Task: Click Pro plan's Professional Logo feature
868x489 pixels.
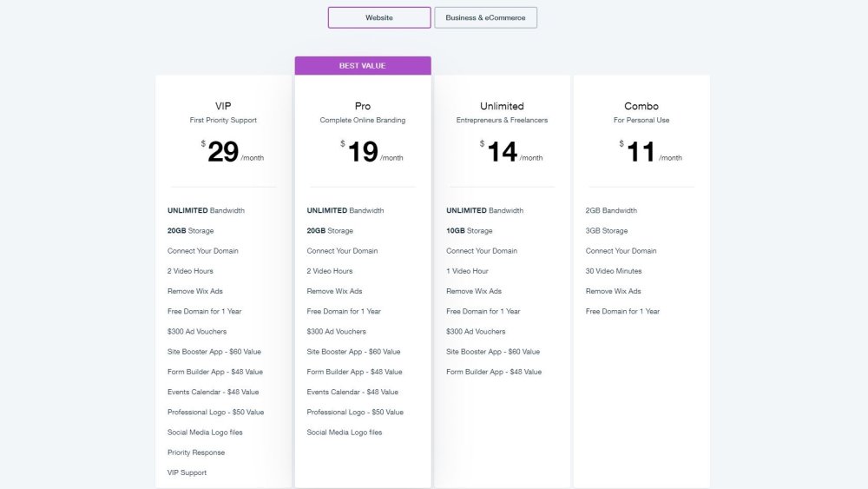Action: [x=355, y=412]
